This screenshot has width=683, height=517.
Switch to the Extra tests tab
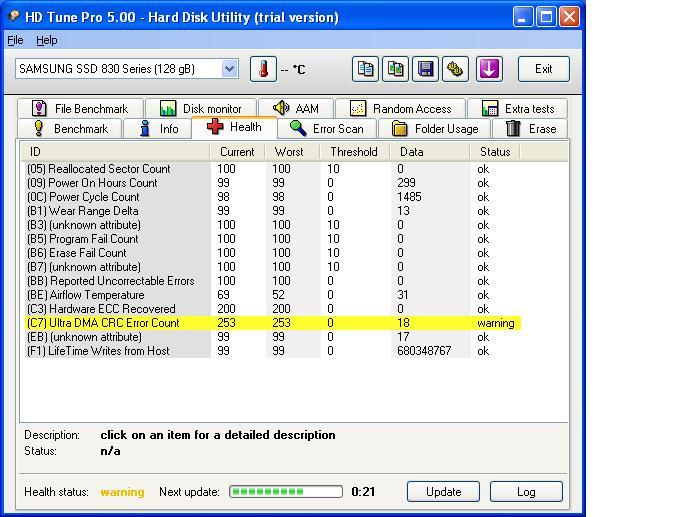(x=517, y=108)
